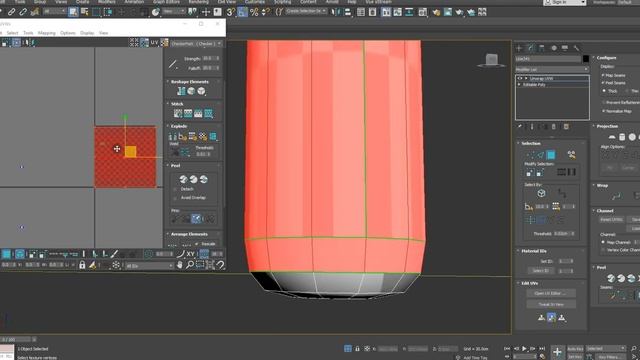Collapse the Edit UVs rollout
Viewport: 640px width, 360px height.
click(x=518, y=283)
